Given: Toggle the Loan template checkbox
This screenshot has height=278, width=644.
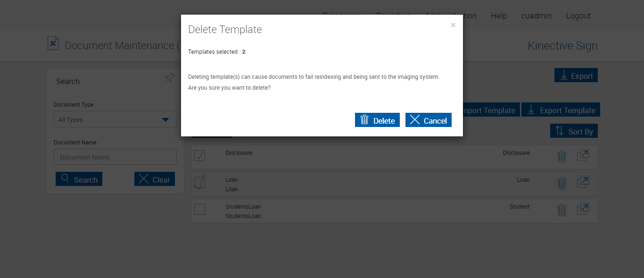Looking at the screenshot, I should click(200, 183).
